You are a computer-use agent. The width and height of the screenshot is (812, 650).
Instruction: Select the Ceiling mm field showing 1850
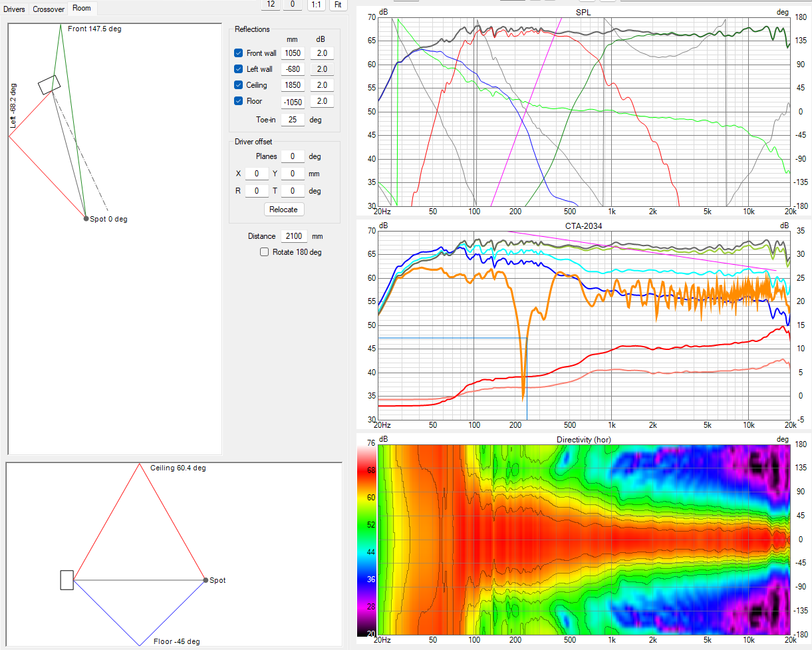[x=293, y=85]
